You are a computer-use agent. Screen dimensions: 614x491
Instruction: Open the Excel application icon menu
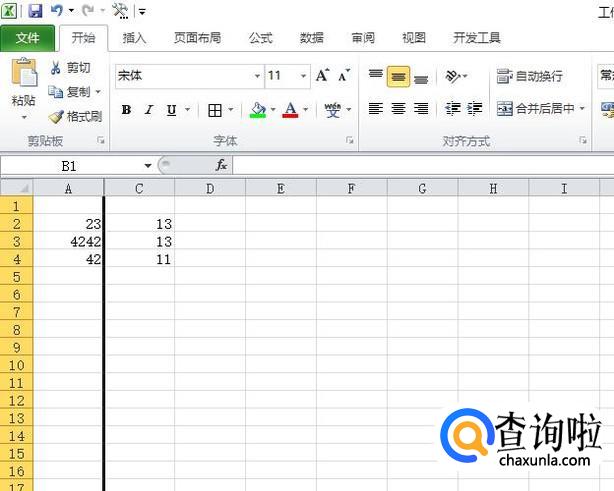(9, 11)
